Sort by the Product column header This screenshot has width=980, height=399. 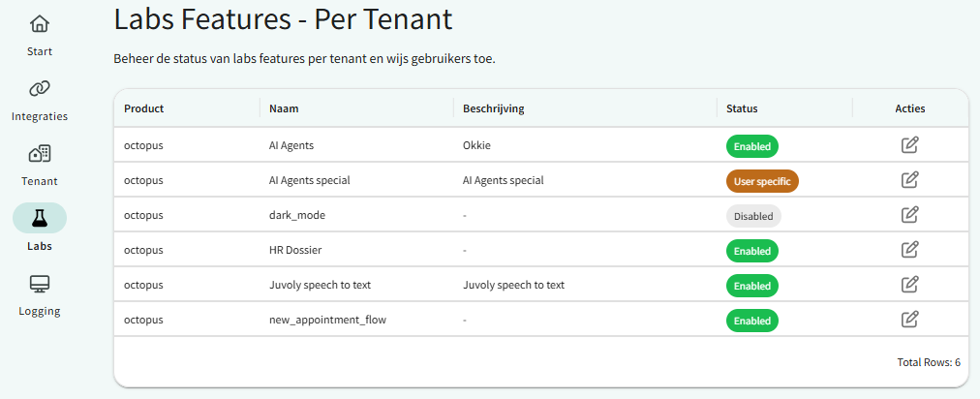click(x=144, y=108)
